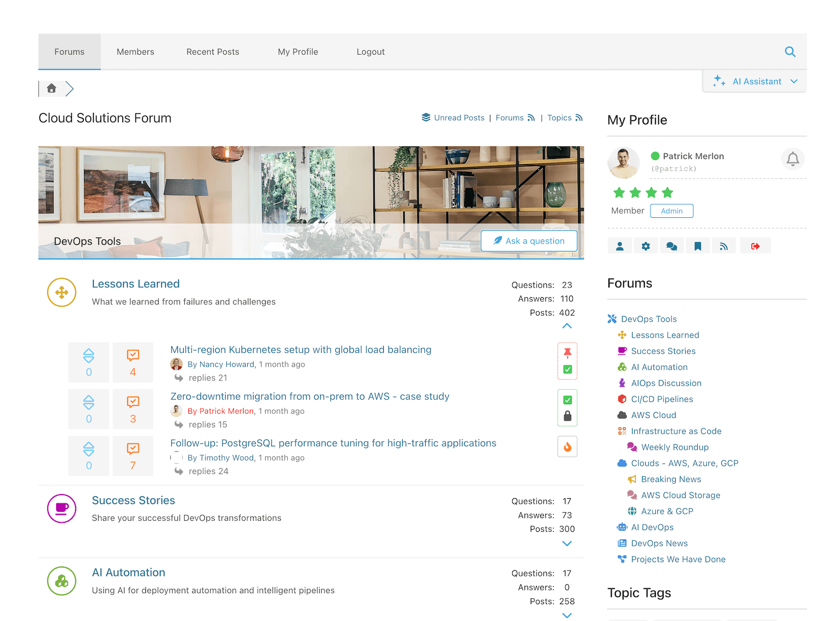
Task: Open the Recent Posts menu item
Action: coord(213,51)
